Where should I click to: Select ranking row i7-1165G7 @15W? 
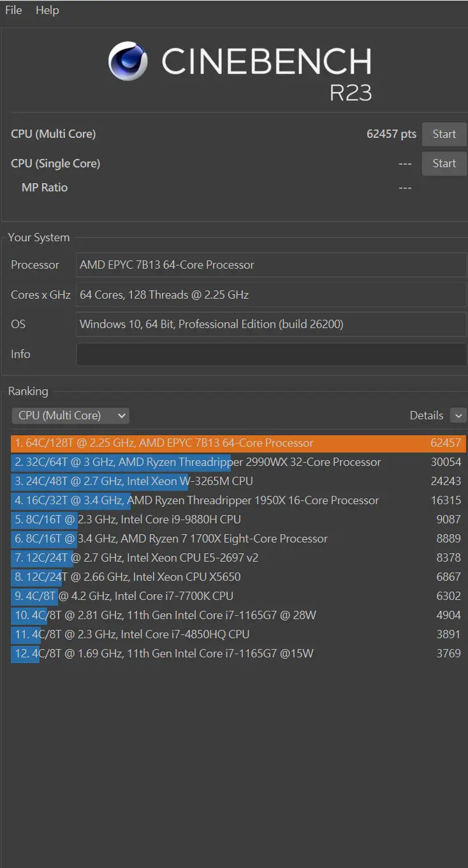pos(238,654)
